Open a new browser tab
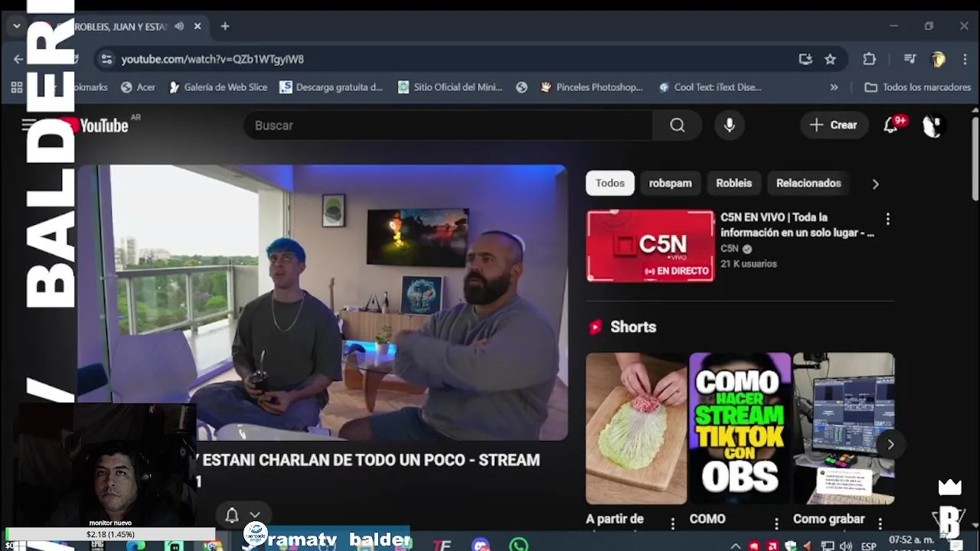Screen dimensions: 980x551 [x=225, y=26]
